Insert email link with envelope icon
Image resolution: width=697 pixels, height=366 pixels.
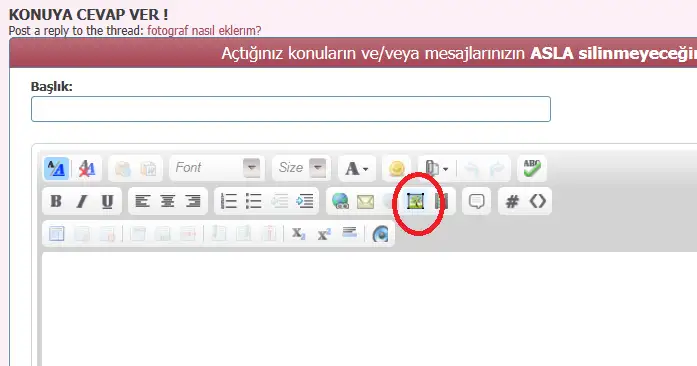point(365,201)
